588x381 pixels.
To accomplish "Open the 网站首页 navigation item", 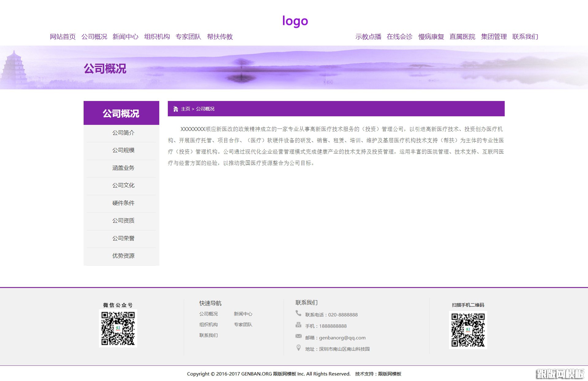I will (63, 36).
